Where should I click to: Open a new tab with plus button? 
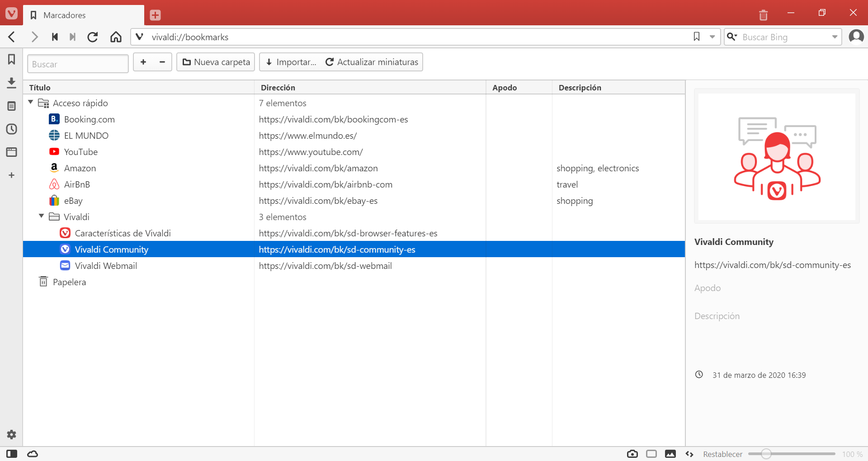(155, 15)
